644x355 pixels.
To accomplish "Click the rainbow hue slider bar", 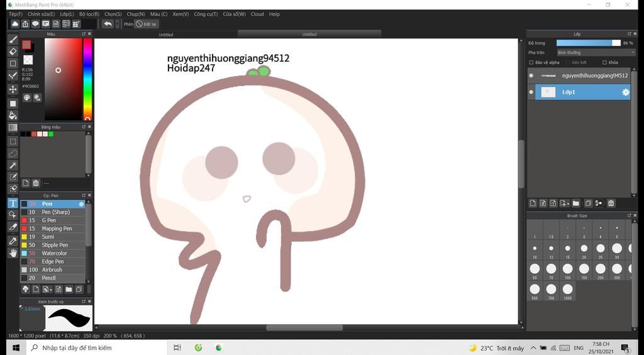I will 87,79.
